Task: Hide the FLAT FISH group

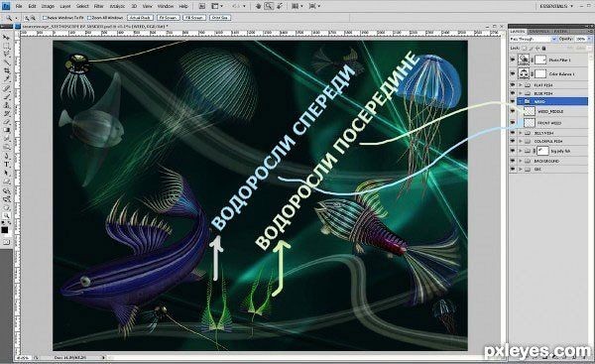Action: pyautogui.click(x=513, y=85)
